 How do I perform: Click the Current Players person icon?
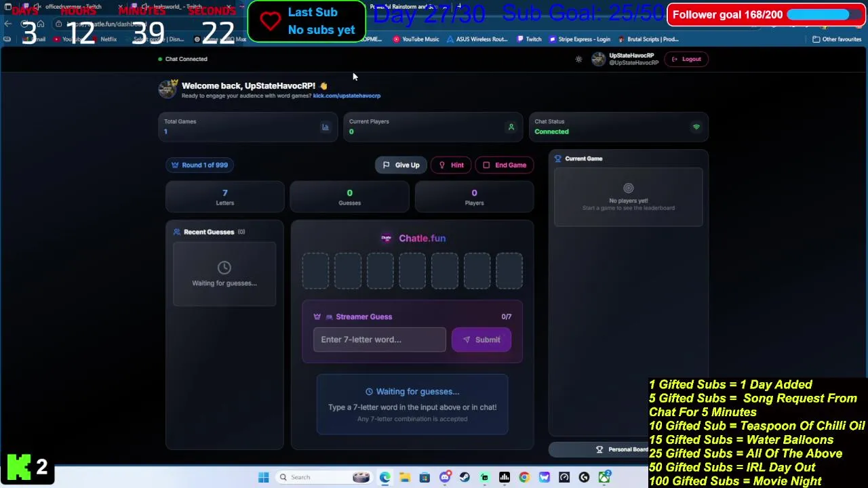(x=511, y=127)
